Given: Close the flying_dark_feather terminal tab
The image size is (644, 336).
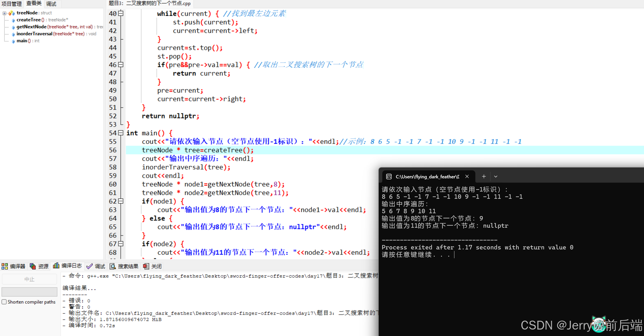Looking at the screenshot, I should coord(467,177).
